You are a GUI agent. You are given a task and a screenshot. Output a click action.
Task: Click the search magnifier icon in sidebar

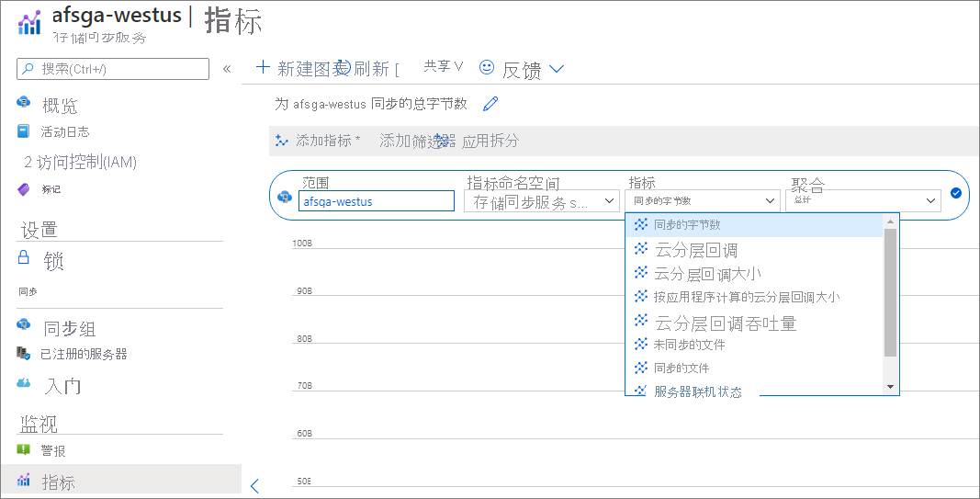pyautogui.click(x=28, y=69)
